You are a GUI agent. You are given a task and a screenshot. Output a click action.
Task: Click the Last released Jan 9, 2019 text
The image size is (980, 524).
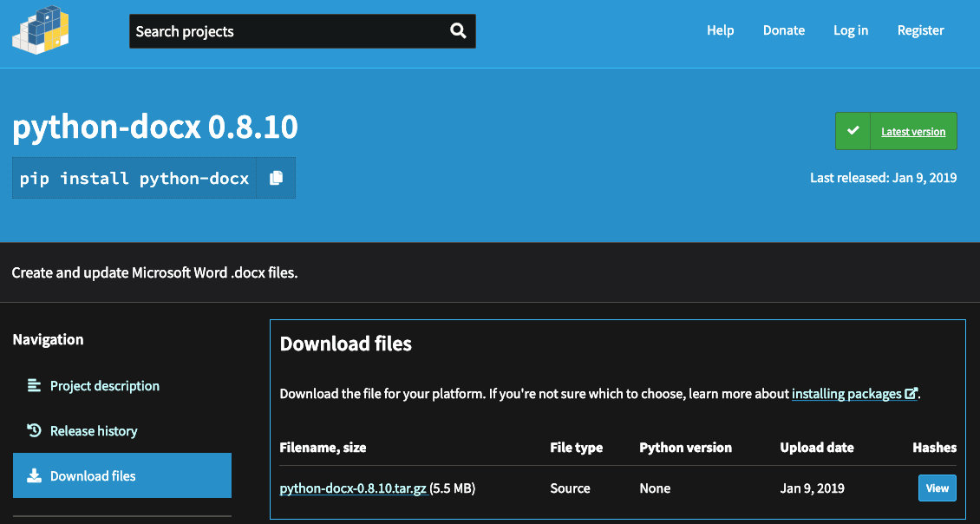coord(883,178)
